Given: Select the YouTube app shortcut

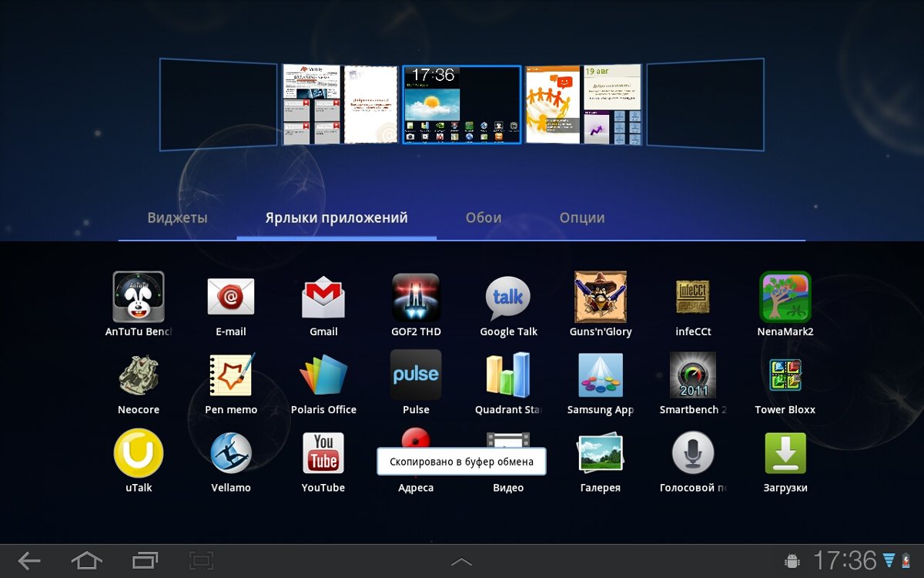Looking at the screenshot, I should click(323, 453).
